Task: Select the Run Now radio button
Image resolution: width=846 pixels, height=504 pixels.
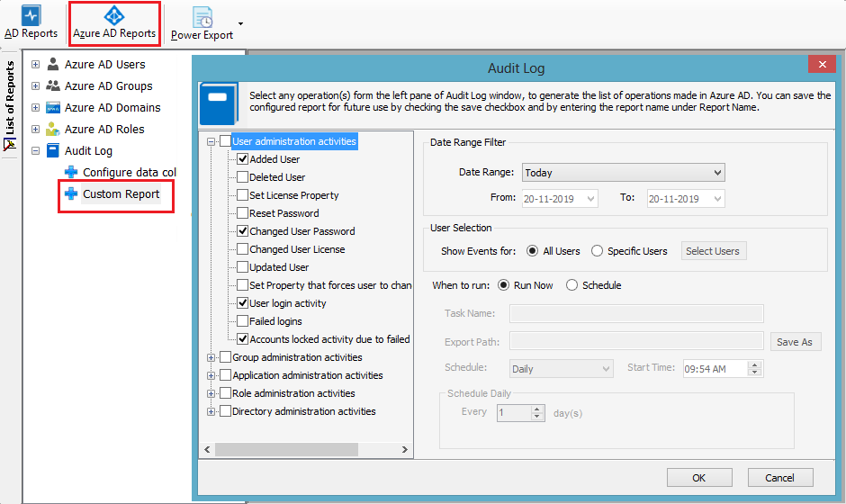Action: (x=503, y=285)
